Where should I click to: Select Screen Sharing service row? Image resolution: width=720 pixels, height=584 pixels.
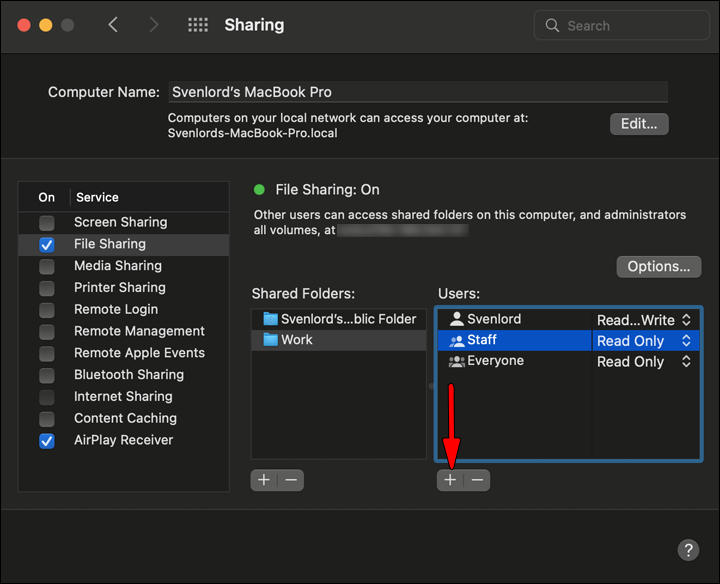point(124,223)
